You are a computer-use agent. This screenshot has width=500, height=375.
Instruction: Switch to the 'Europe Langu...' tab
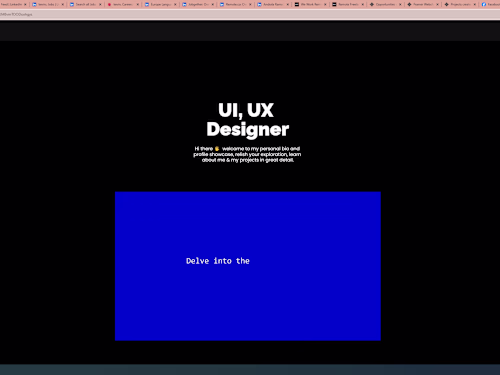click(x=160, y=4)
